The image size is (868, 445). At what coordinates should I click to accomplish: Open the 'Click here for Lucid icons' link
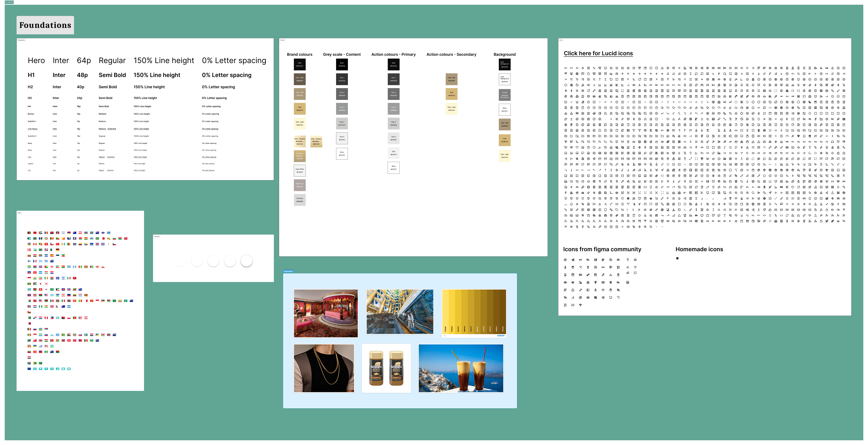598,53
